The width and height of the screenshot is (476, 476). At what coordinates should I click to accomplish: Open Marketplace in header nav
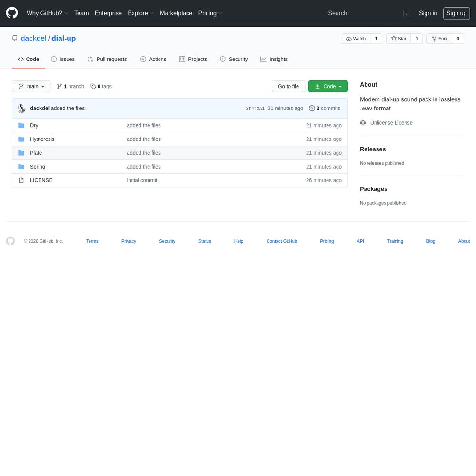click(176, 13)
